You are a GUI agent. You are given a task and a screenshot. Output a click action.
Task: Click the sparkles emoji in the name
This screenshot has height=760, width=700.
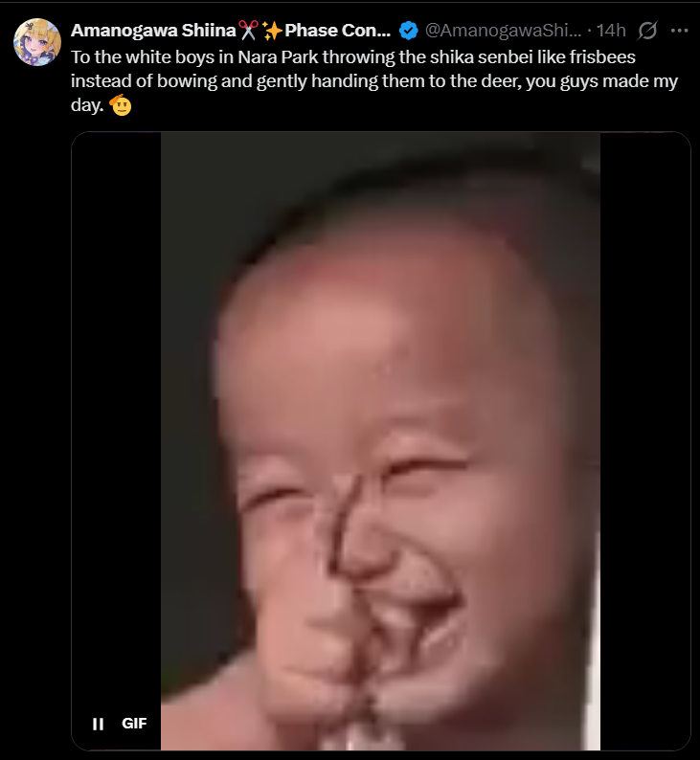[x=272, y=31]
